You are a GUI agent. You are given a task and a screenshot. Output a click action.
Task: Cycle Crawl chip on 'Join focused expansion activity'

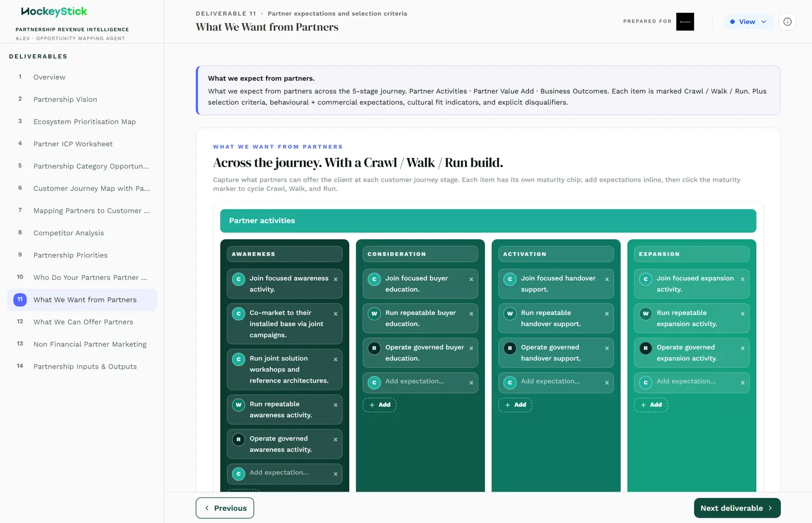pyautogui.click(x=646, y=279)
